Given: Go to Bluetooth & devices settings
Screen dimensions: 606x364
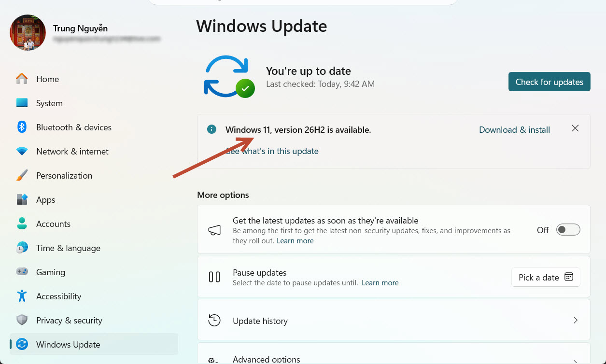Looking at the screenshot, I should coord(94,127).
